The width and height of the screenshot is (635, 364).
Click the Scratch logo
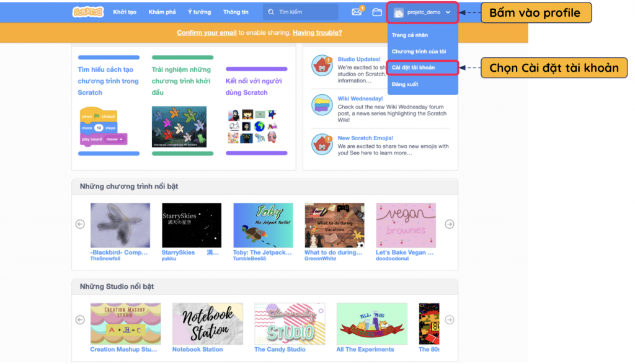pos(88,12)
